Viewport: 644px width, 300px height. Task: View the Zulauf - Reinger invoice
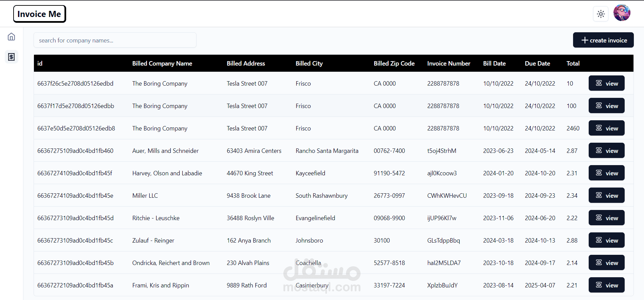(606, 240)
